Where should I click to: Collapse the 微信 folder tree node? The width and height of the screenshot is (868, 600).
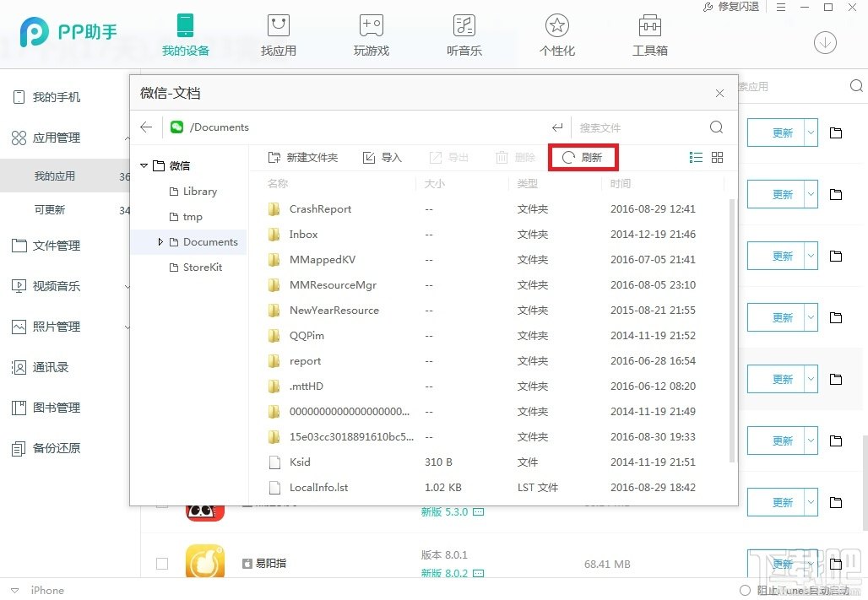click(x=144, y=165)
